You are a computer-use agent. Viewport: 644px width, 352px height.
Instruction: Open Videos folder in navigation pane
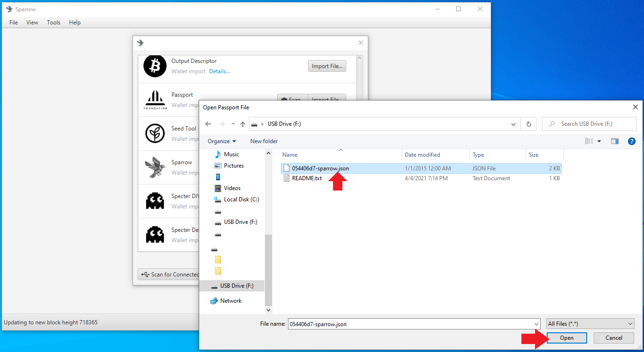(232, 188)
